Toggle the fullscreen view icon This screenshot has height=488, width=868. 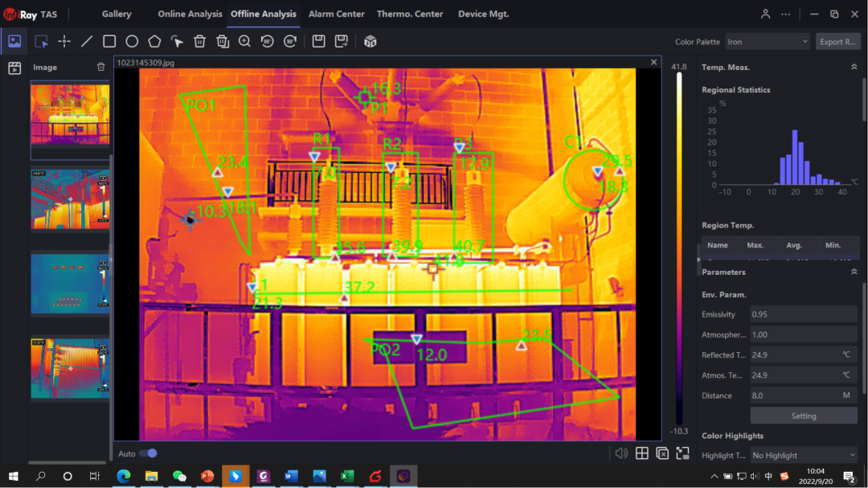[683, 453]
